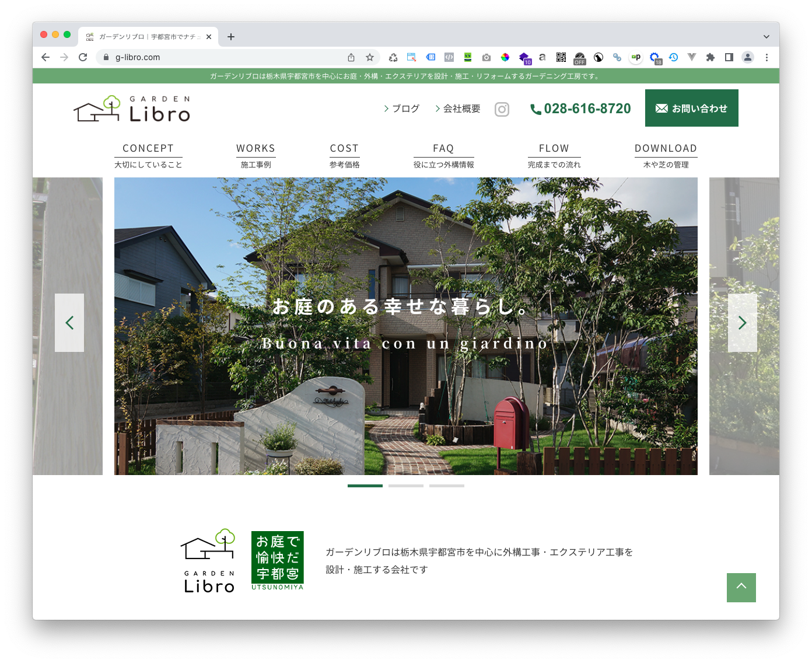The image size is (812, 663).
Task: Click the scroll-to-top arrow button
Action: point(741,587)
